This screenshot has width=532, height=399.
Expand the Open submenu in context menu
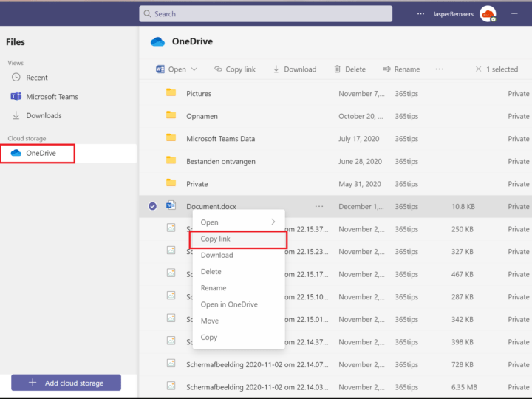(x=239, y=222)
